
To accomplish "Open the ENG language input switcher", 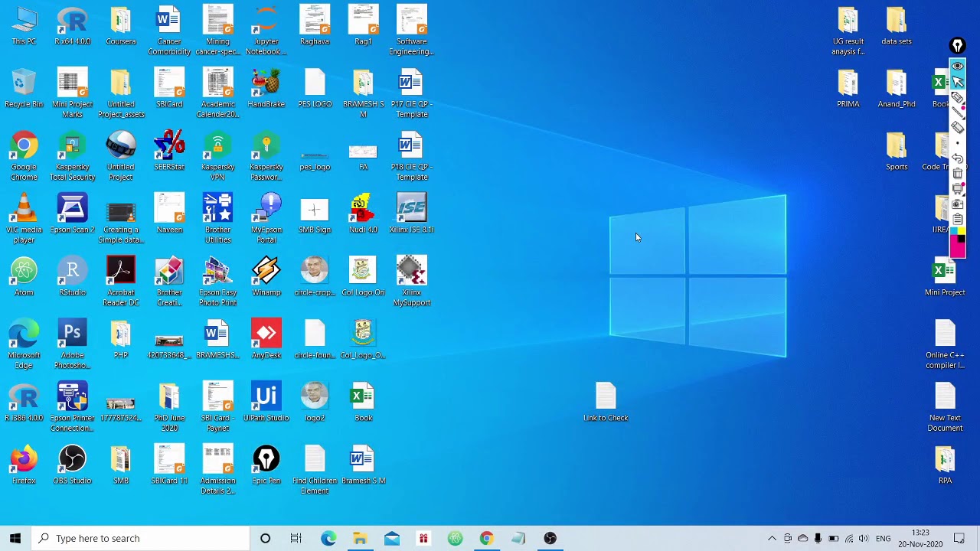I will click(x=884, y=539).
